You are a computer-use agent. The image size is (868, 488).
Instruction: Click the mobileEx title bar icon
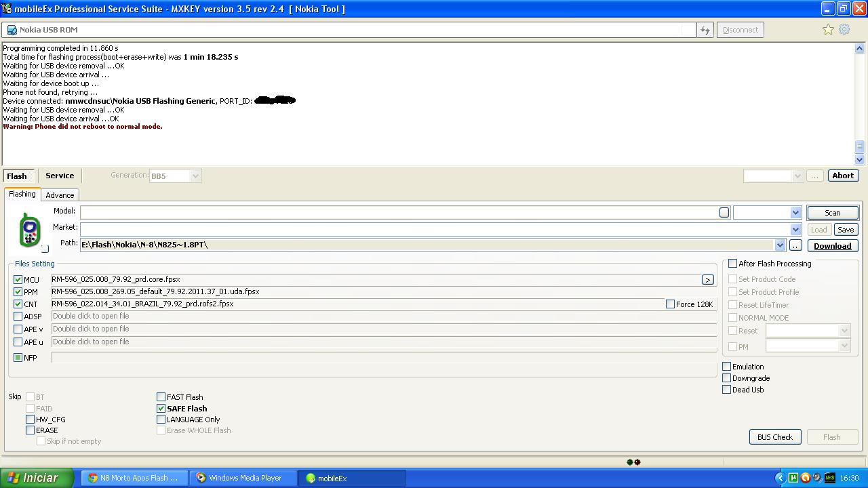tap(7, 9)
